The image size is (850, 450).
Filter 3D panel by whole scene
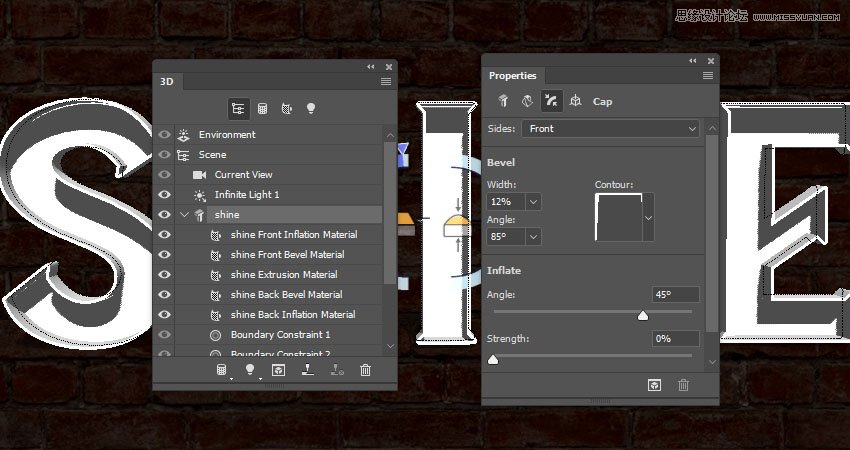(x=239, y=108)
